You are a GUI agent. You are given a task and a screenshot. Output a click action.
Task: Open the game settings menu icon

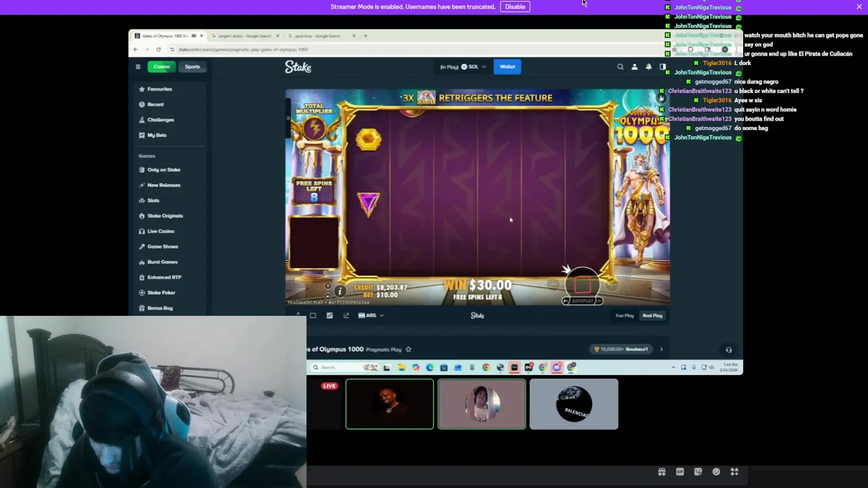click(328, 286)
